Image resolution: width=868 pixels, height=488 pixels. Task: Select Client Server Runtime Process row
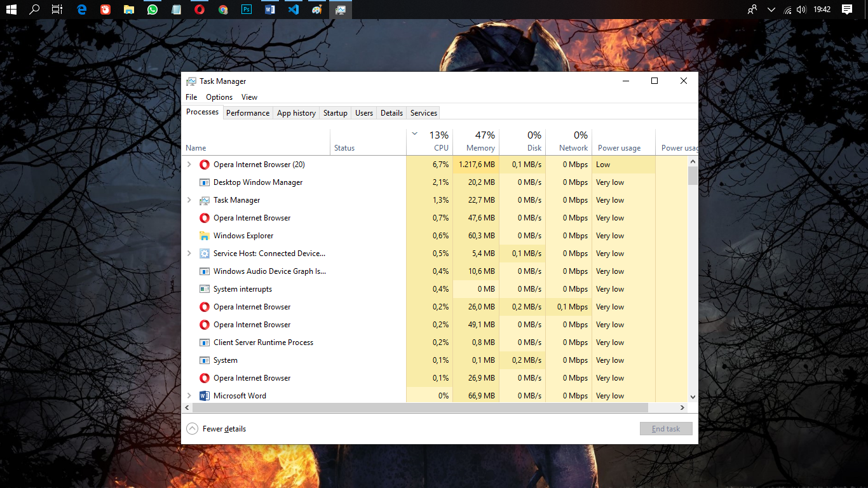pyautogui.click(x=435, y=342)
